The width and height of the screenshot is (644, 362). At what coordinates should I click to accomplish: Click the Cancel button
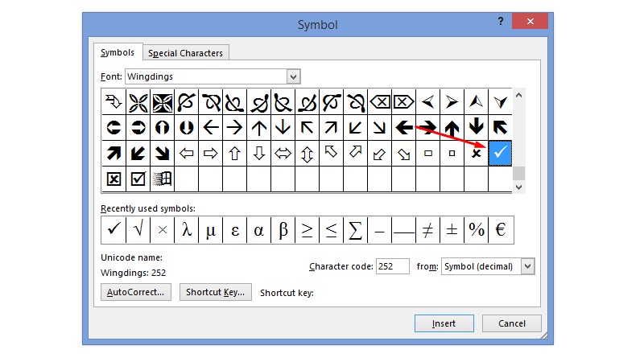point(512,323)
